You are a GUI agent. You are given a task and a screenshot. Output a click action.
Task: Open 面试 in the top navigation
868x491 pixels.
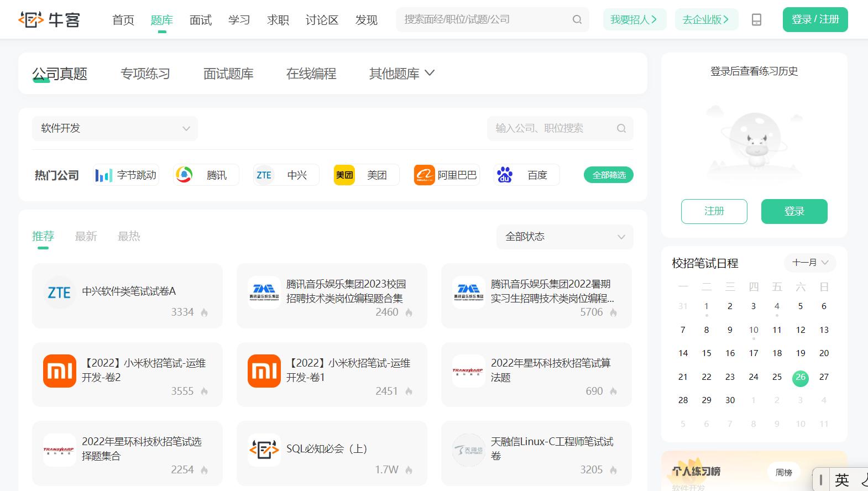click(x=201, y=20)
